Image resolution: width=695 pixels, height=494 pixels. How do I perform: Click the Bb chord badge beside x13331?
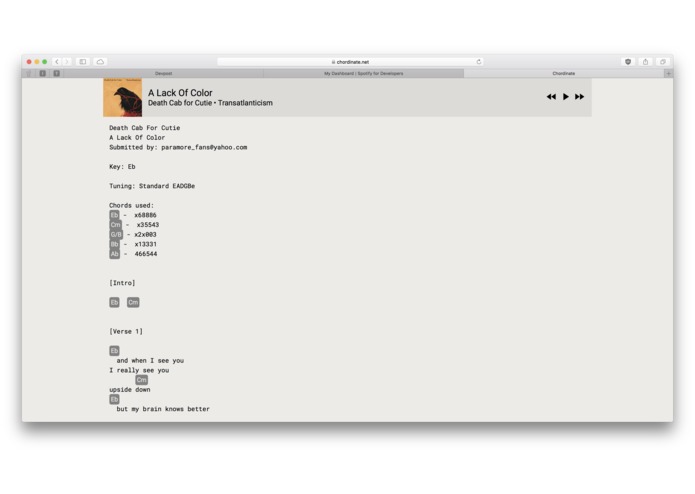114,244
